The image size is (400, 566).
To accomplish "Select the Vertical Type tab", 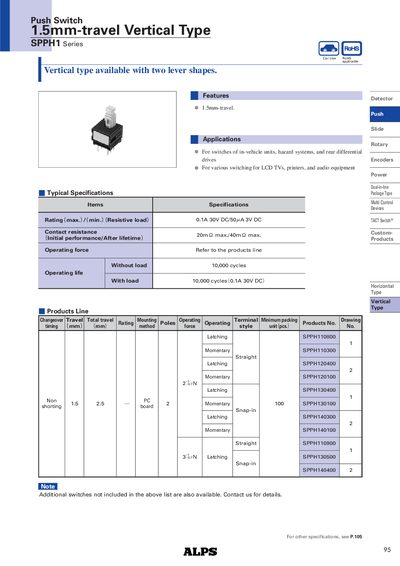I will coord(384,305).
